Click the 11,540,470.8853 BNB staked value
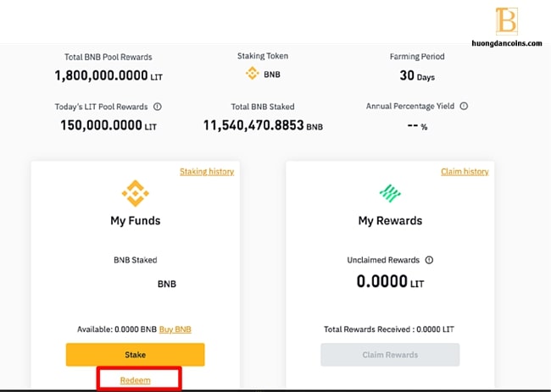The width and height of the screenshot is (551, 392). pyautogui.click(x=263, y=125)
